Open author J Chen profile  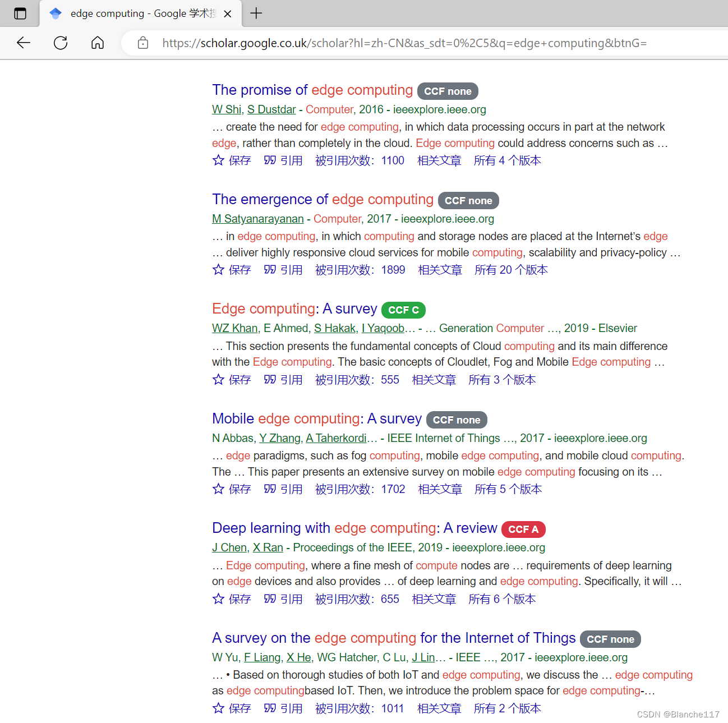[x=229, y=547]
